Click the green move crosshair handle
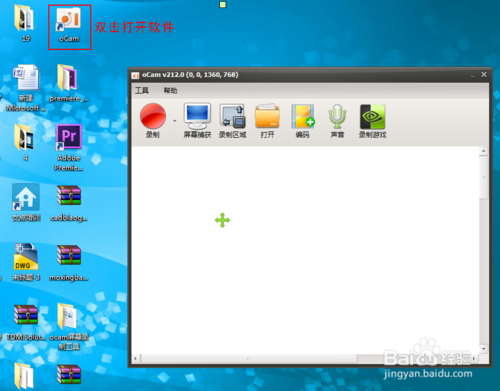 (x=222, y=220)
